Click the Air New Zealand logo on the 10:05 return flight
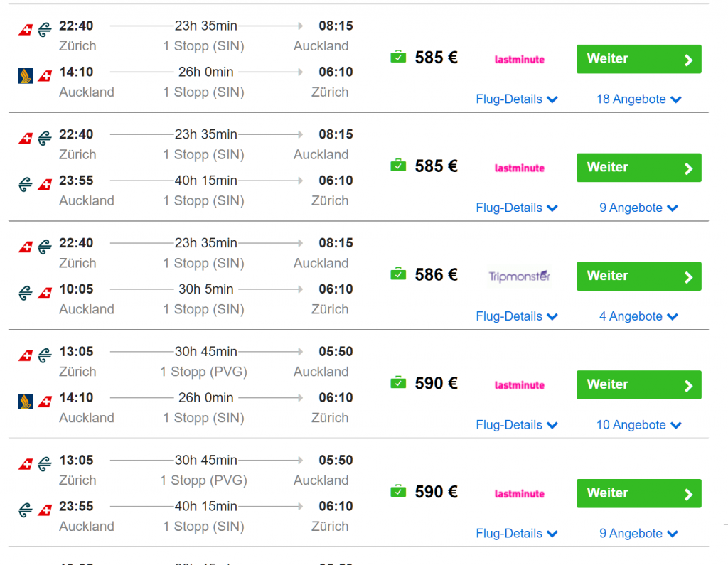The height and width of the screenshot is (565, 728). pos(26,292)
